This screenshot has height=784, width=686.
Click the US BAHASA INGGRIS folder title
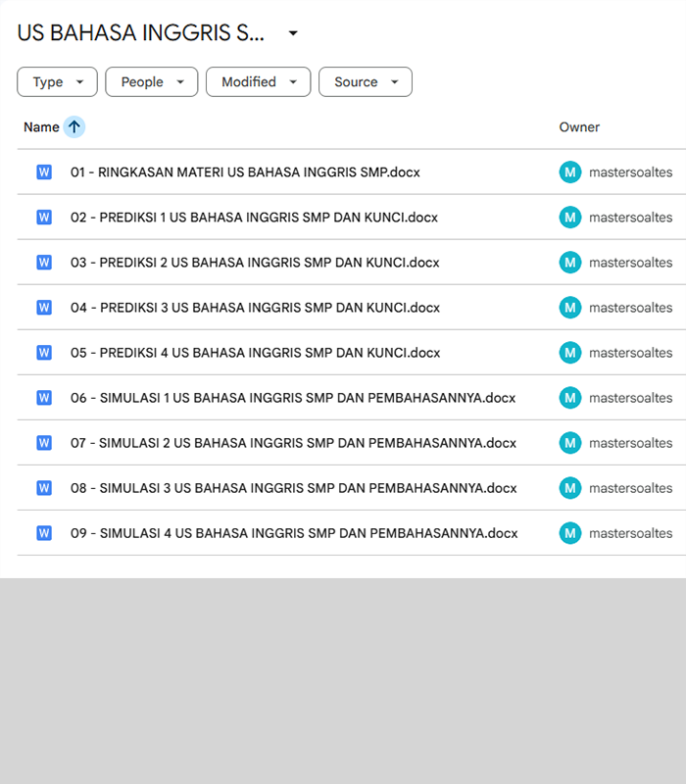click(140, 33)
